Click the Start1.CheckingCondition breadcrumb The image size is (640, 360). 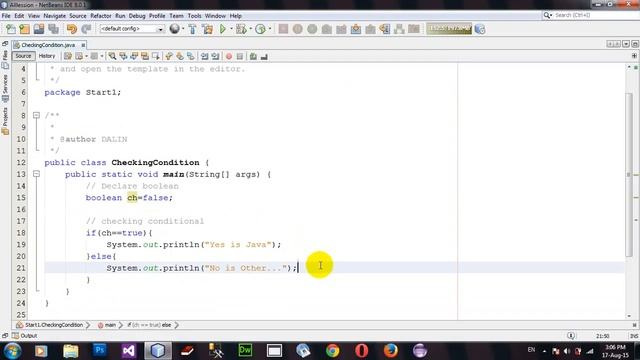coord(50,325)
